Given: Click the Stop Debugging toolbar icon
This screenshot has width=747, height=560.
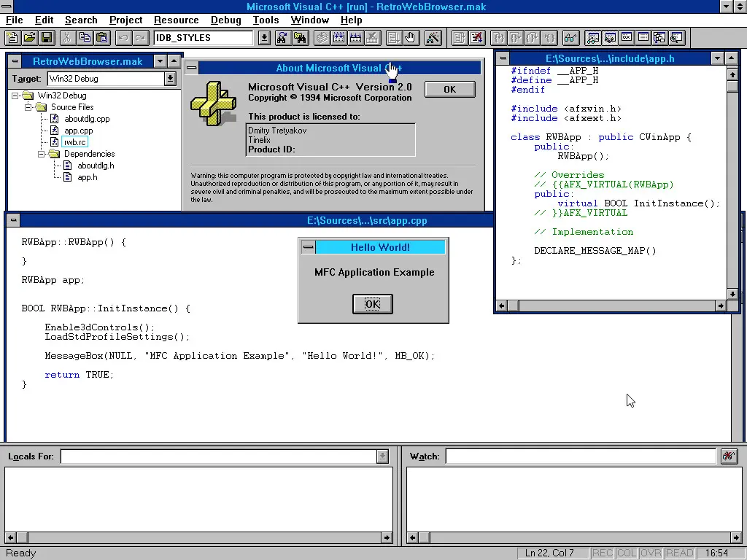Looking at the screenshot, I should [x=476, y=38].
